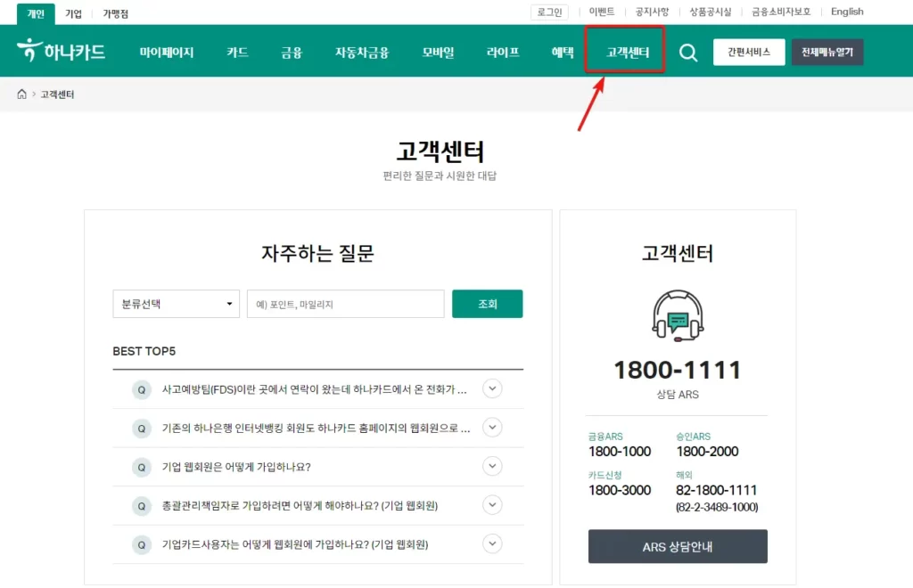Open the search magnifier icon
913x588 pixels.
coord(688,53)
